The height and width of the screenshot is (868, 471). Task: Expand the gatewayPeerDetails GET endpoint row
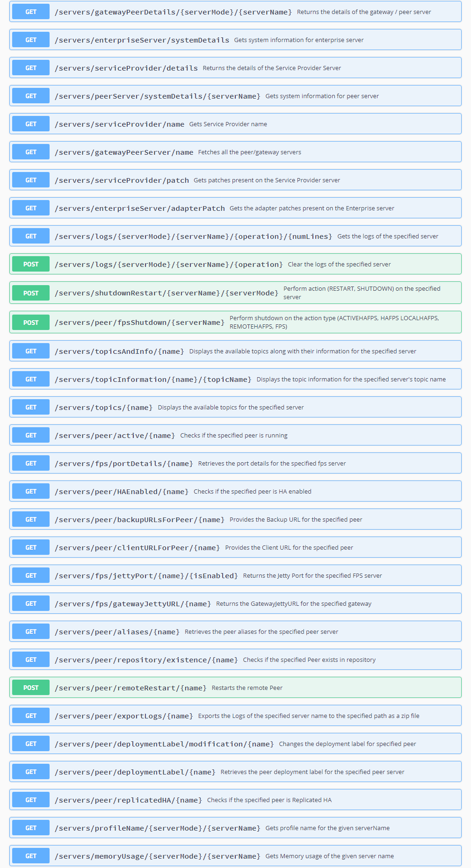point(173,12)
